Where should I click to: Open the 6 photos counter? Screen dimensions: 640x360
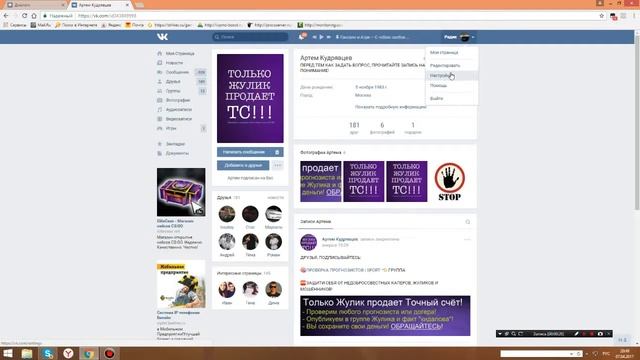click(x=382, y=128)
